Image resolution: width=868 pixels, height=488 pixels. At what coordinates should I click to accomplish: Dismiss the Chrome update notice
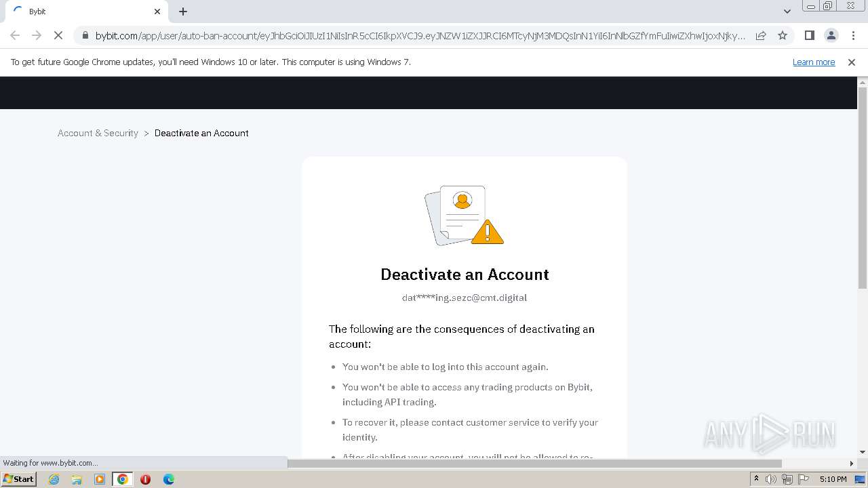[852, 62]
